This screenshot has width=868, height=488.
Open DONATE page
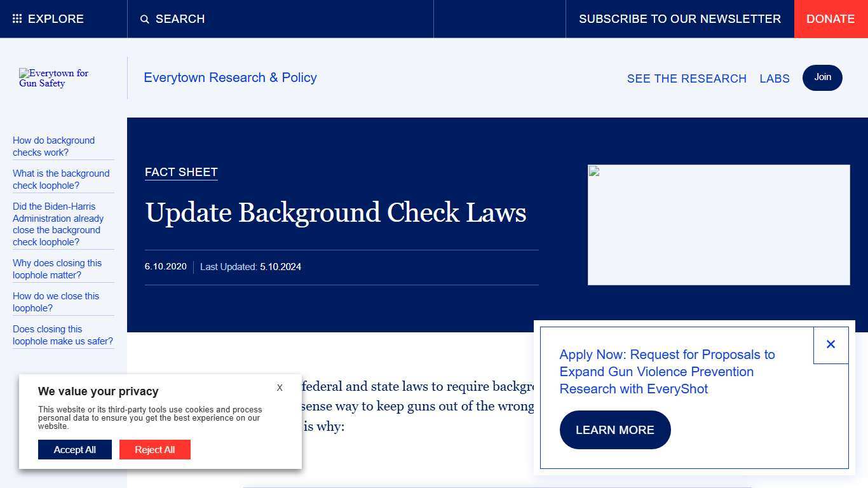(830, 18)
